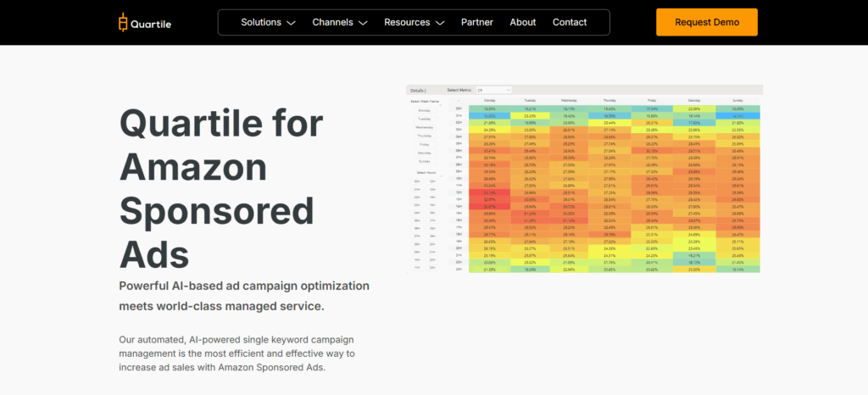Open the Contact page

click(x=570, y=23)
